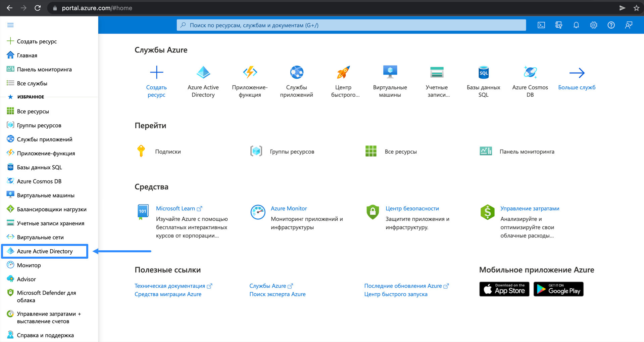Select Управление затратами + выставление счетов
The height and width of the screenshot is (342, 644).
[49, 317]
